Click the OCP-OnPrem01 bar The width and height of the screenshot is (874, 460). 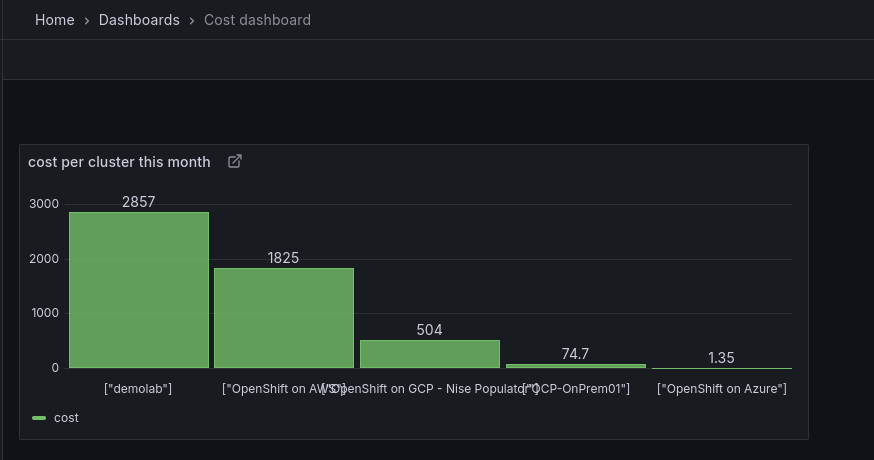pyautogui.click(x=576, y=366)
